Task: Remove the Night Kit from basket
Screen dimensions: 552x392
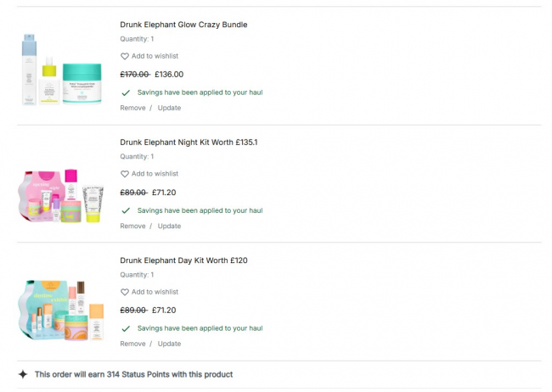Action: tap(132, 226)
